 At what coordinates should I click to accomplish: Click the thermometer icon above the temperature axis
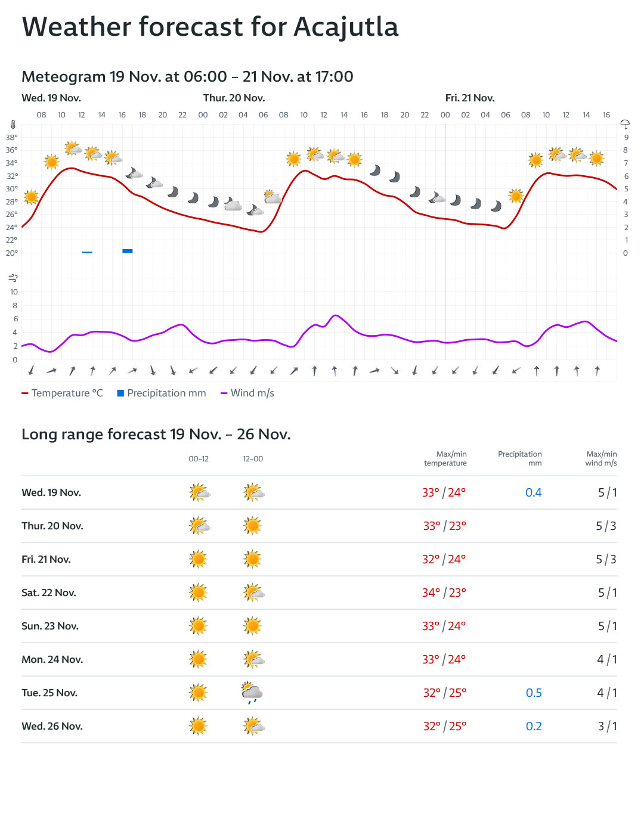coord(13,125)
